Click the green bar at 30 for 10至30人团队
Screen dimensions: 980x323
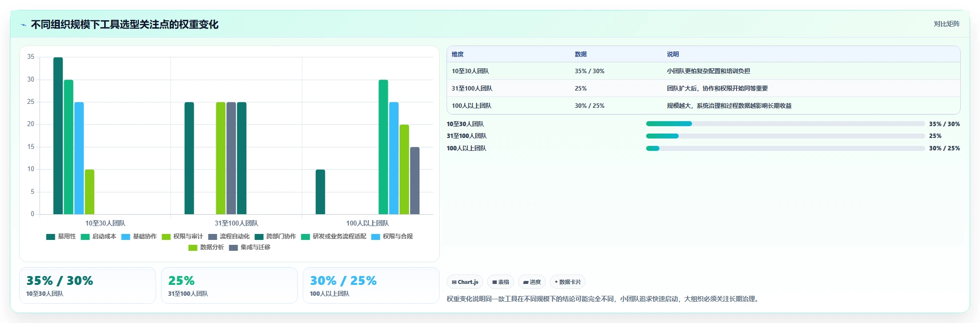point(69,147)
